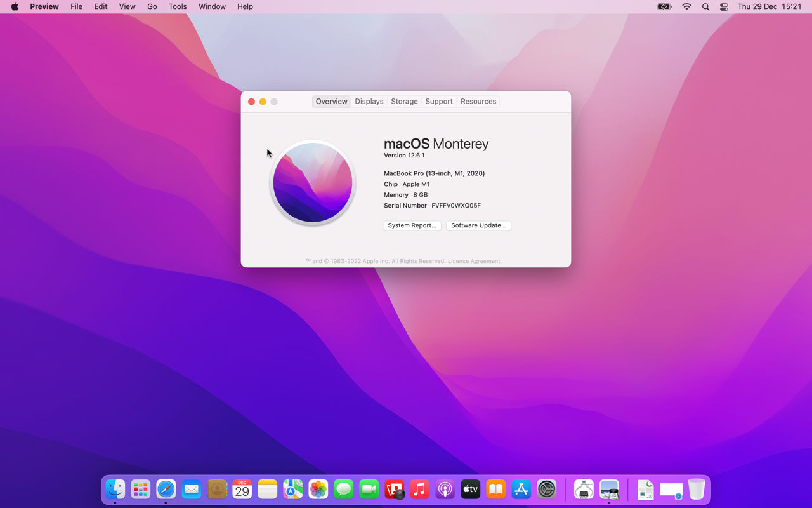Switch to the Displays tab
The width and height of the screenshot is (812, 508).
point(369,101)
